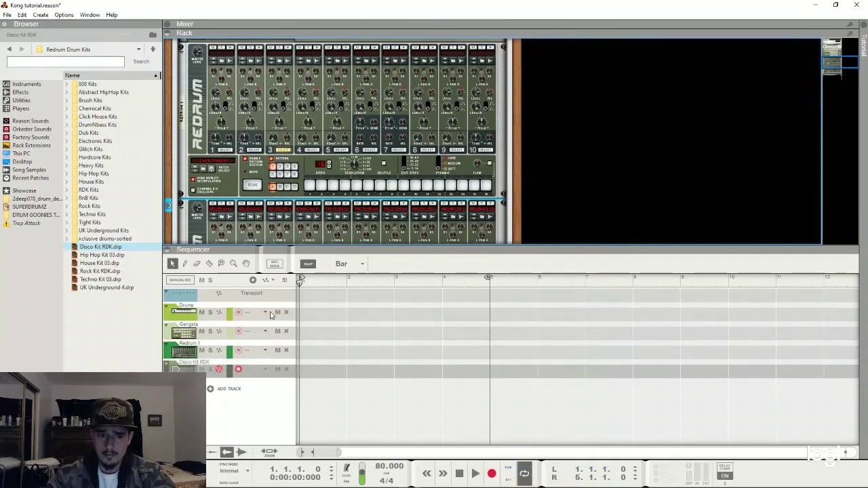Image resolution: width=868 pixels, height=488 pixels.
Task: Toggle the metronome Click icon
Action: pos(347,468)
